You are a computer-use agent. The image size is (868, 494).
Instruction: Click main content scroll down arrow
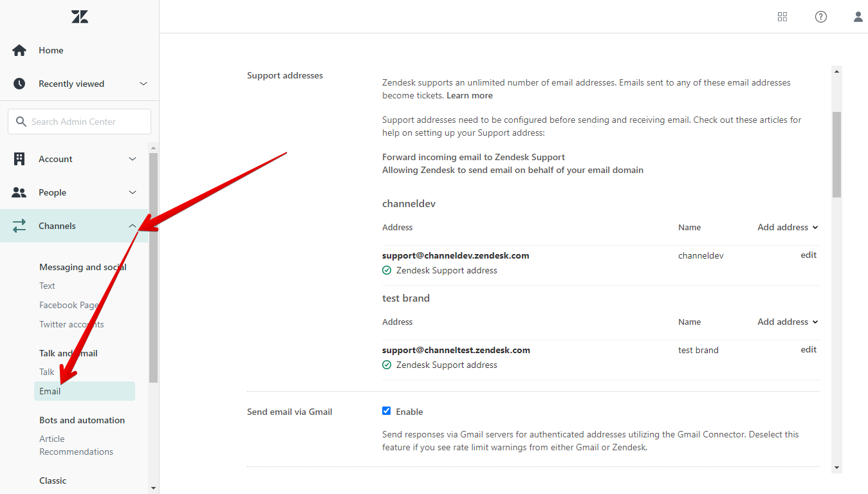pyautogui.click(x=836, y=468)
